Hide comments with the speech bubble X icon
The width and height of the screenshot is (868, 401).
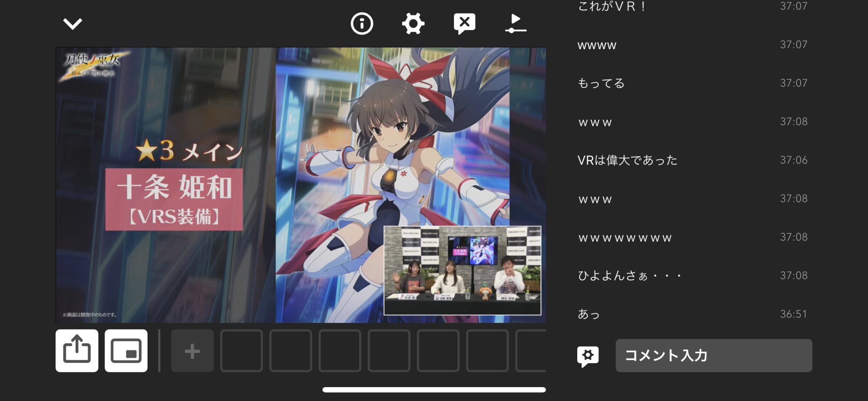pos(464,23)
